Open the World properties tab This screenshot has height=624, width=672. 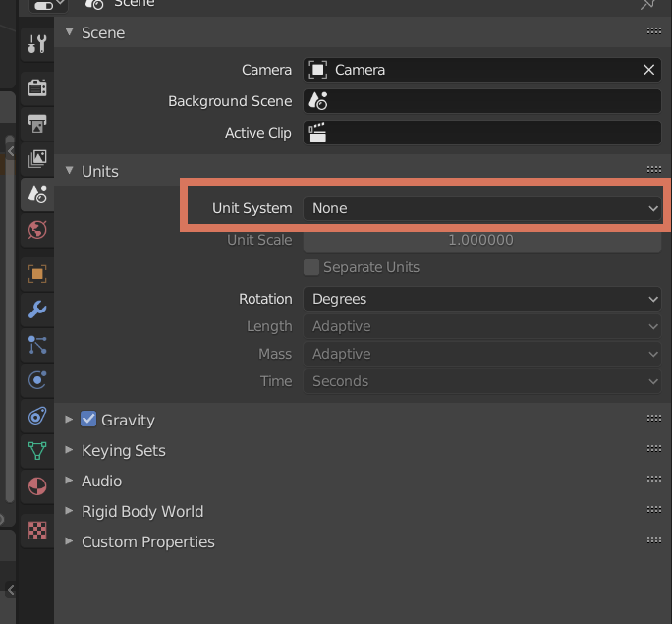coord(37,230)
